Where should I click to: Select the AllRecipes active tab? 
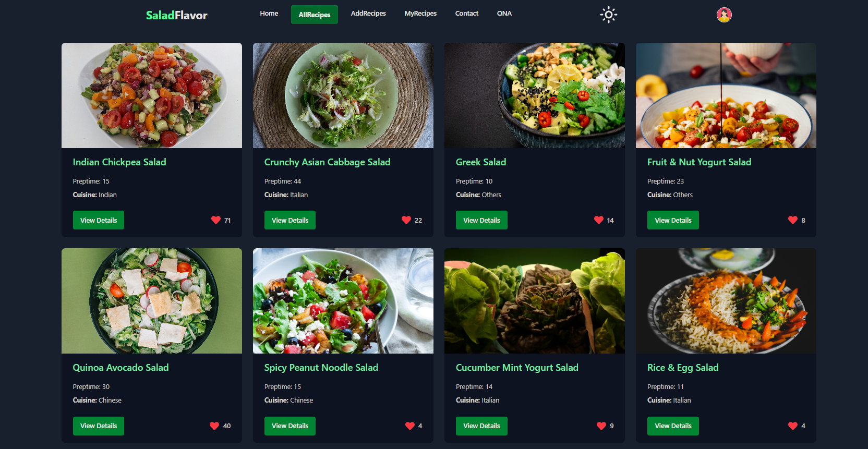click(315, 15)
